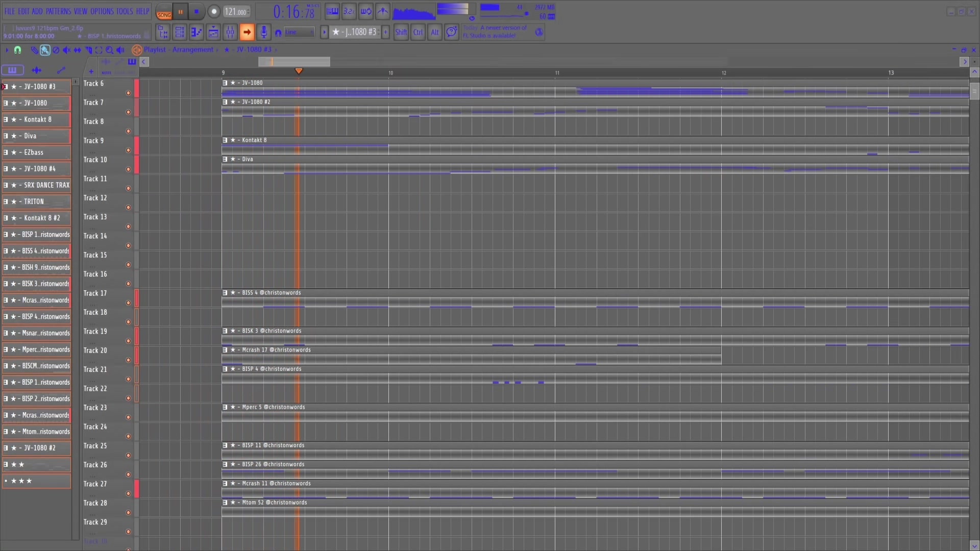Toggle the loop recording icon

coord(366,11)
